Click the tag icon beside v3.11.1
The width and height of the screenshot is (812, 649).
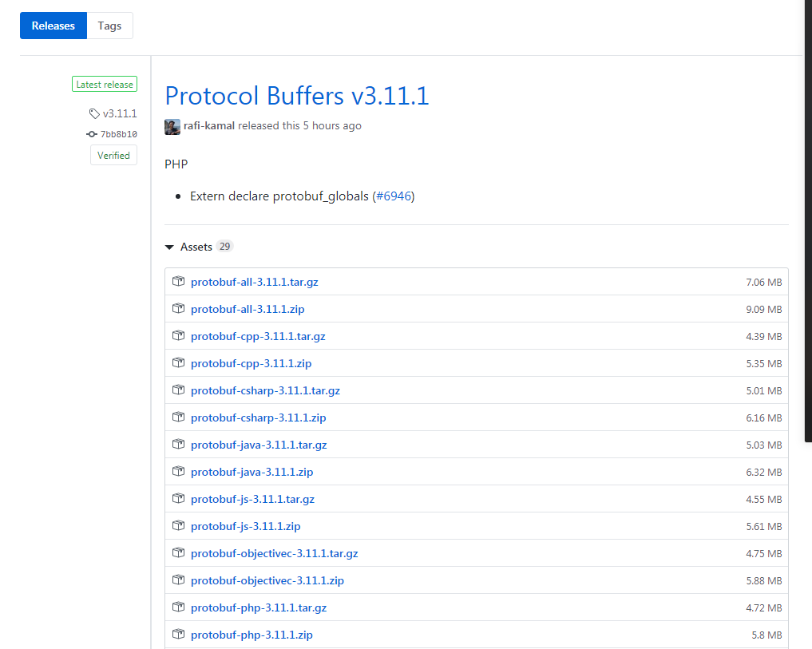(94, 113)
